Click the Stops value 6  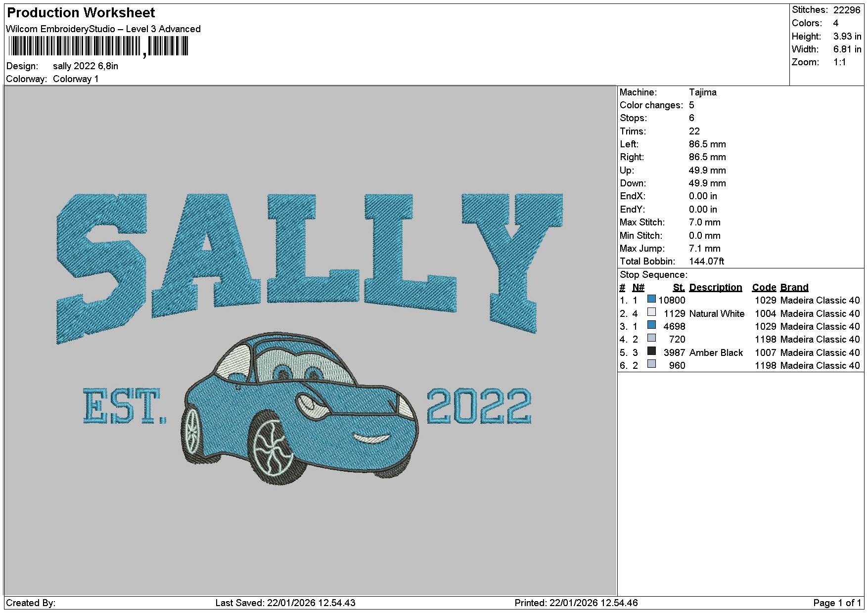pos(691,118)
